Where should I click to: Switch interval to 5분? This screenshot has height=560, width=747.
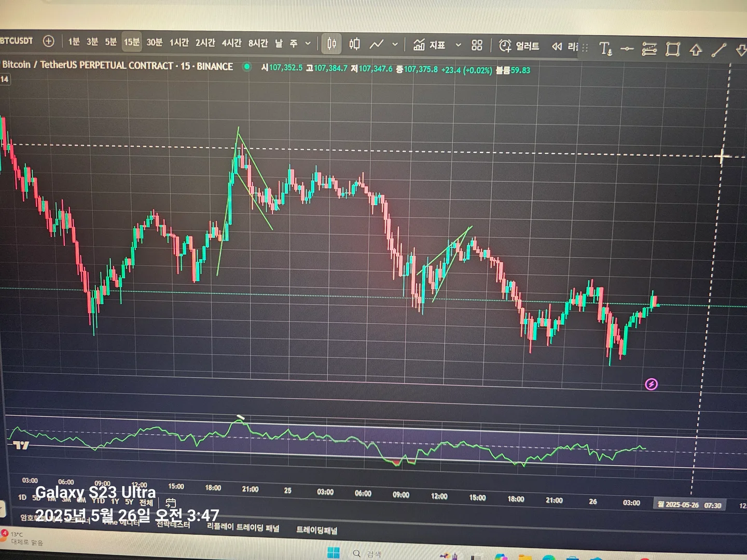[x=111, y=41]
